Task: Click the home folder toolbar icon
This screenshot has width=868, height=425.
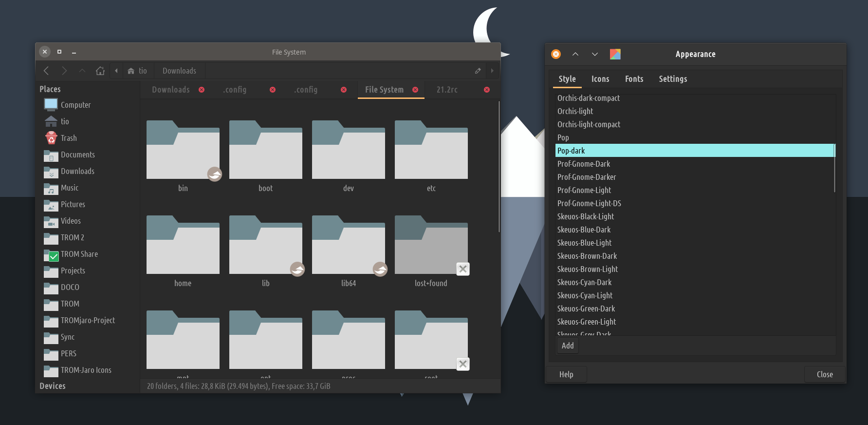Action: pyautogui.click(x=100, y=71)
